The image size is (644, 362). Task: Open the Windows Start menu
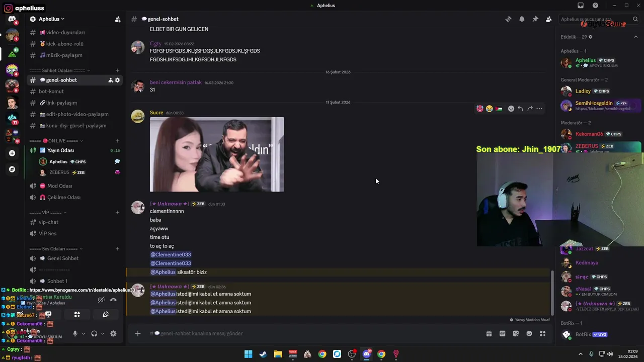pos(248,354)
